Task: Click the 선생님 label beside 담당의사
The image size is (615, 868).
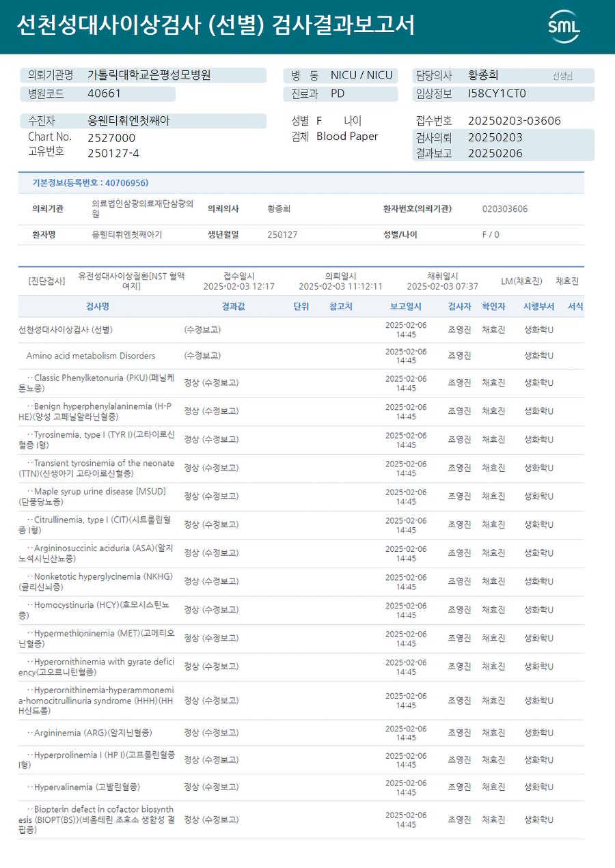Action: click(562, 76)
